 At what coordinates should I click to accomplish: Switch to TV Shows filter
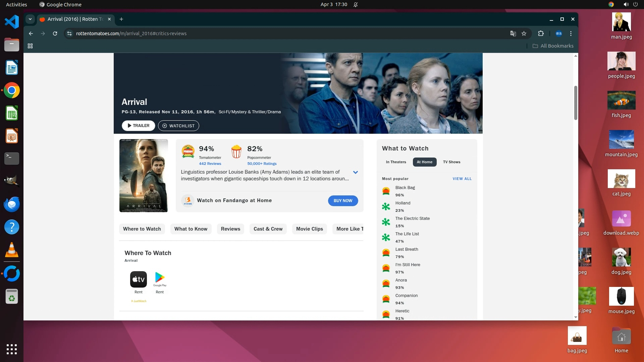tap(451, 162)
